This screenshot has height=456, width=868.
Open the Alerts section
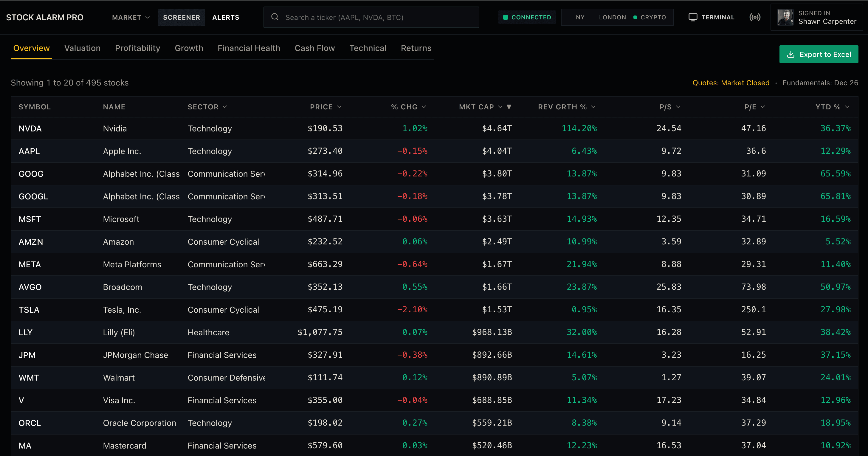tap(226, 17)
